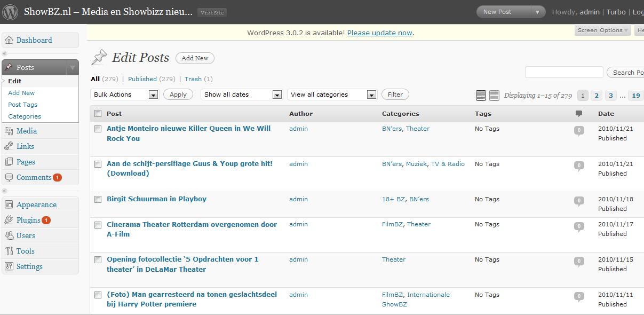Switch to excerpt view mode icon
The height and width of the screenshot is (315, 644).
[495, 95]
